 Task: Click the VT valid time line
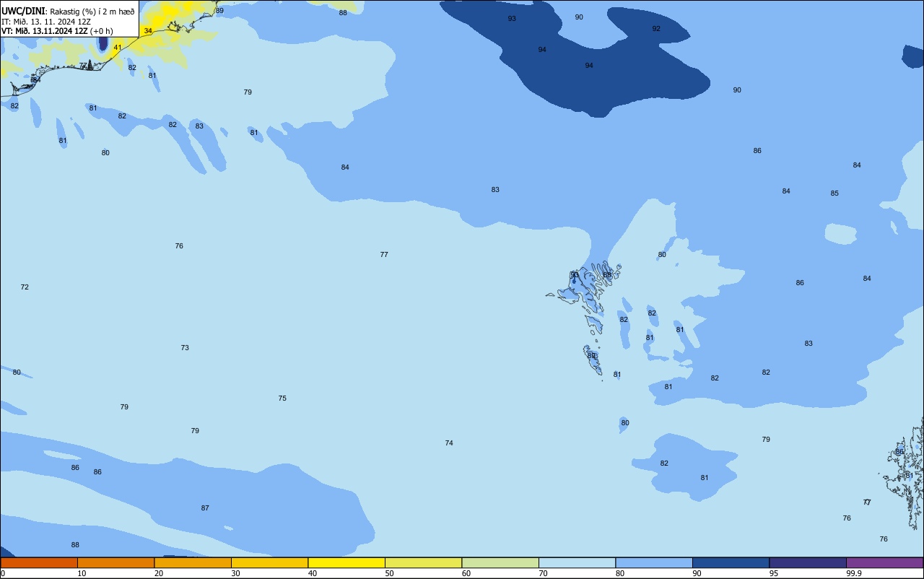click(57, 31)
